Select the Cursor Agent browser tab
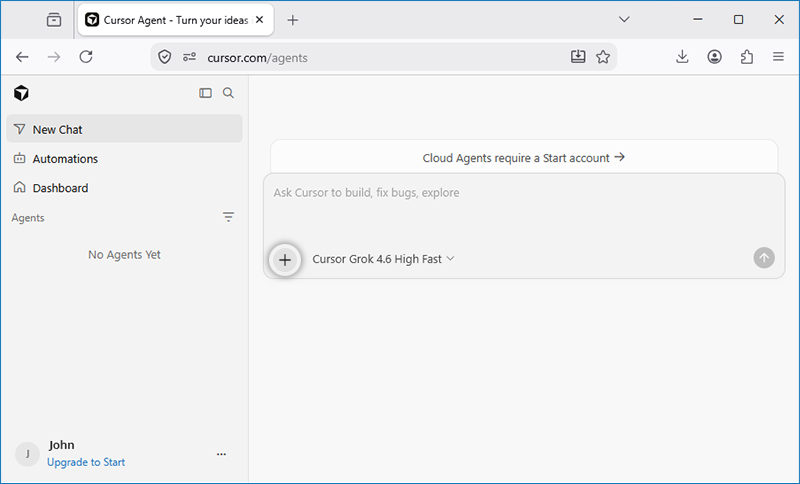Image resolution: width=800 pixels, height=484 pixels. click(x=176, y=20)
